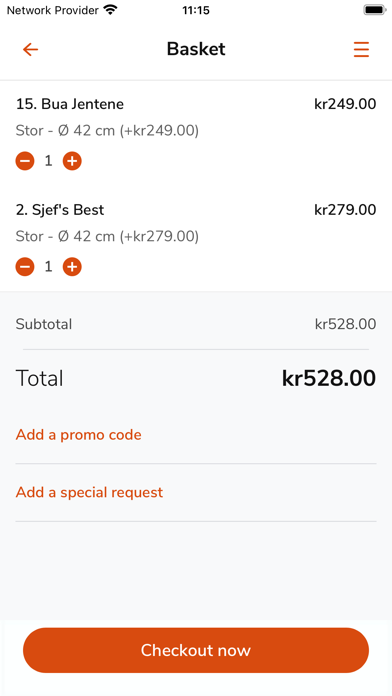Viewport: 392px width, 696px height.
Task: Tap the back arrow icon
Action: click(x=31, y=49)
